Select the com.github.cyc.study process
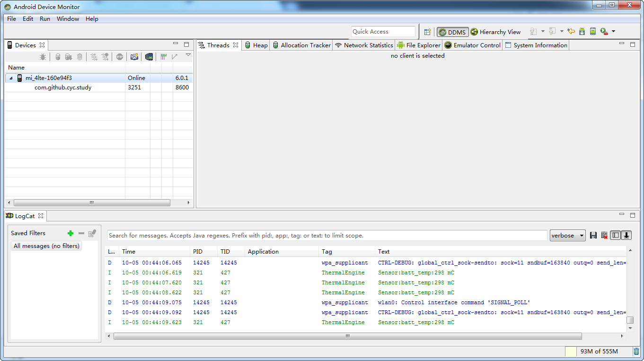The image size is (644, 361). pos(99,88)
